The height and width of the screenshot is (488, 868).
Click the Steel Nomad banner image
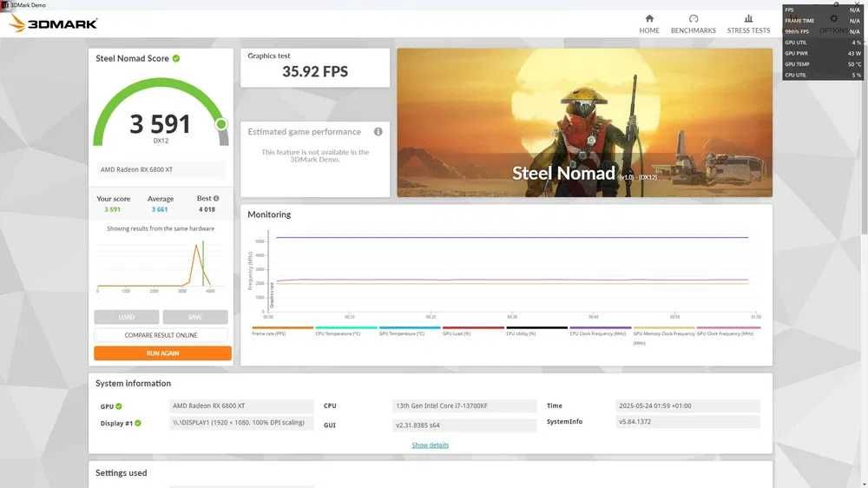pos(584,122)
